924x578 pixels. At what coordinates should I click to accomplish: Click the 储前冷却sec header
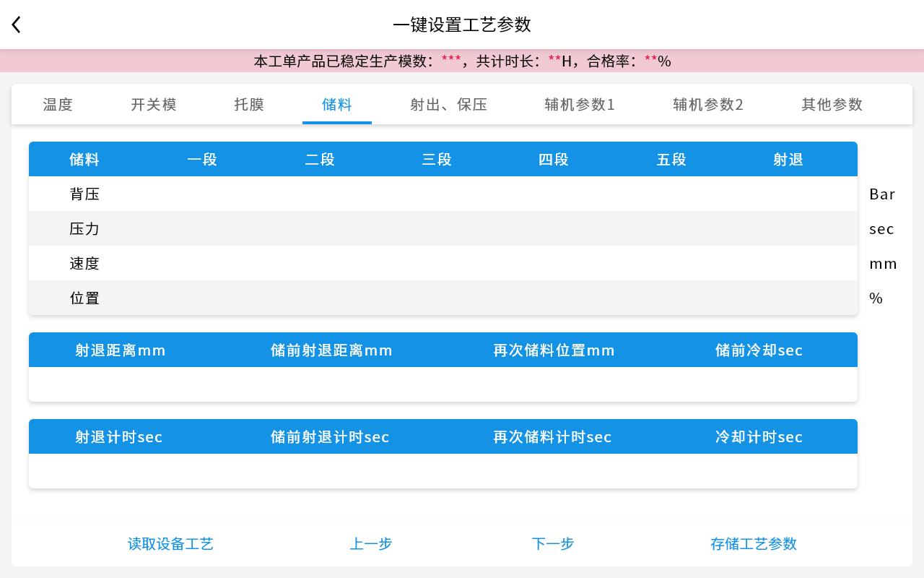pyautogui.click(x=759, y=350)
